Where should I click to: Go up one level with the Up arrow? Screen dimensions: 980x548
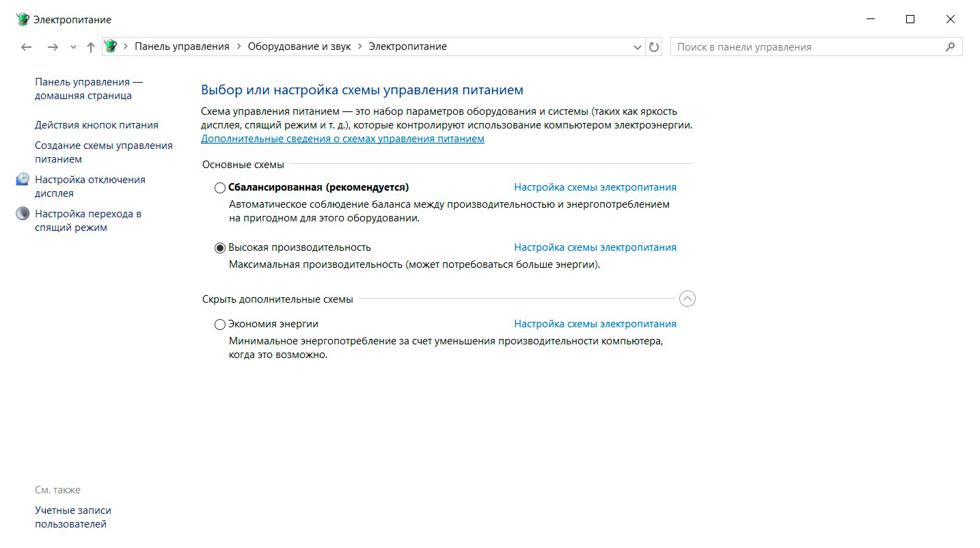click(x=91, y=47)
